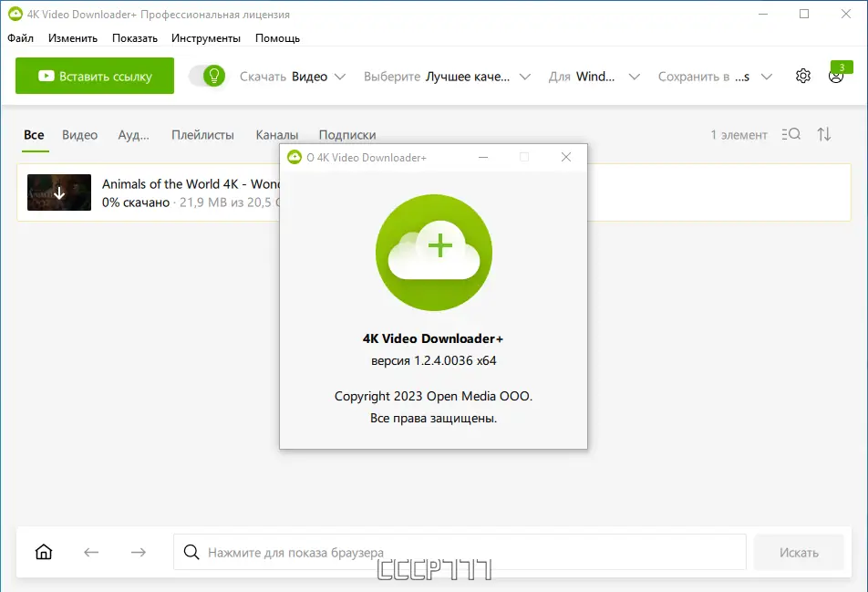Click the 1 элемент counter text
868x592 pixels.
pyautogui.click(x=739, y=135)
